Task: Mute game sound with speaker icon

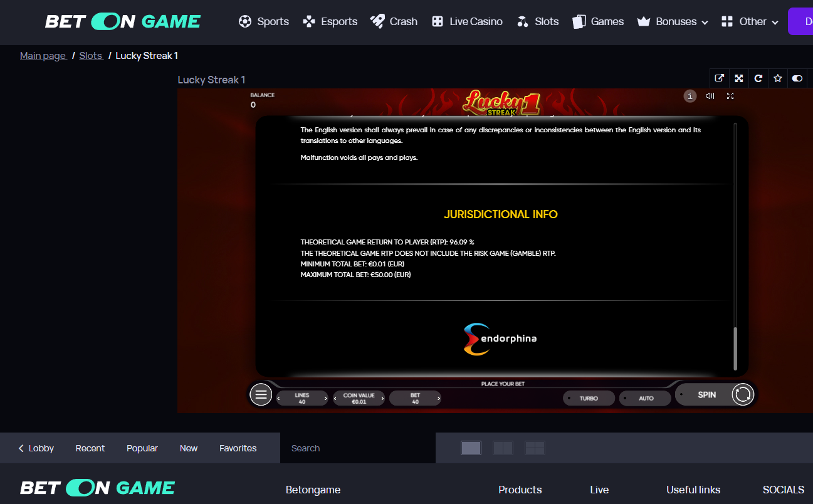Action: pos(710,96)
